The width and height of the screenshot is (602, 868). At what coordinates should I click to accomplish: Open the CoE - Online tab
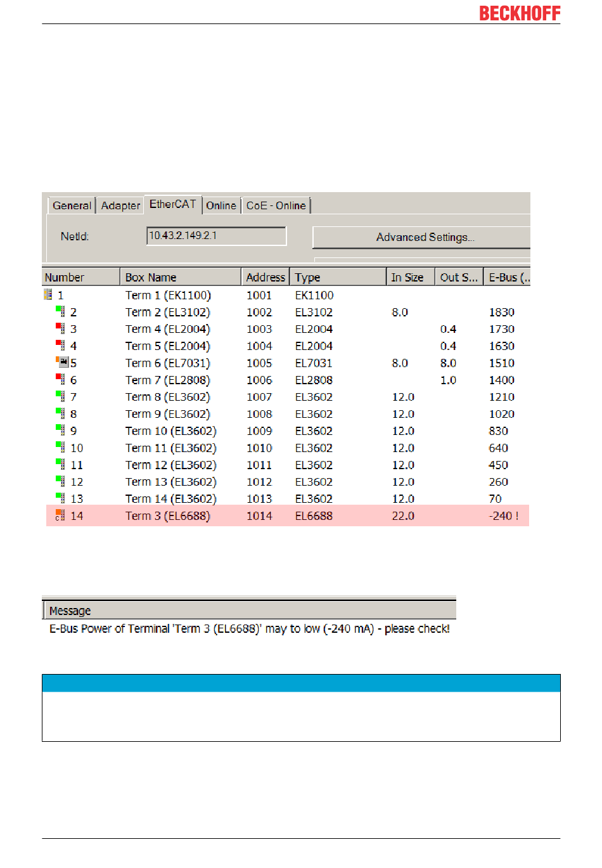point(276,205)
